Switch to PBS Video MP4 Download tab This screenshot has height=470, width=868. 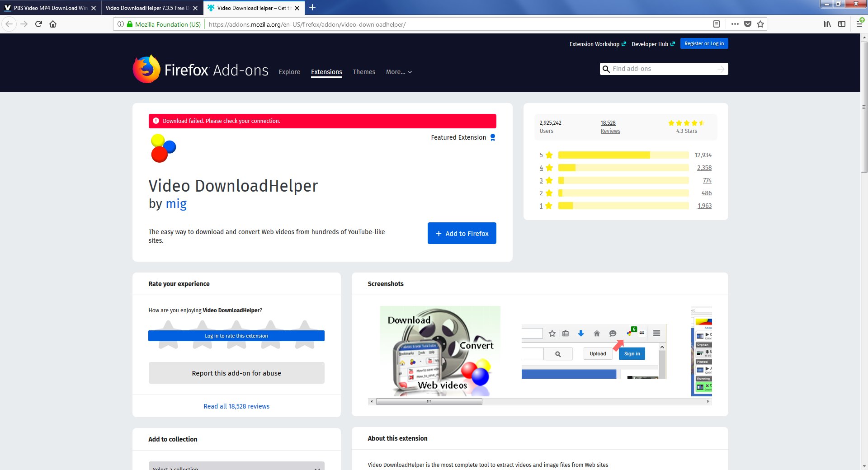(50, 8)
